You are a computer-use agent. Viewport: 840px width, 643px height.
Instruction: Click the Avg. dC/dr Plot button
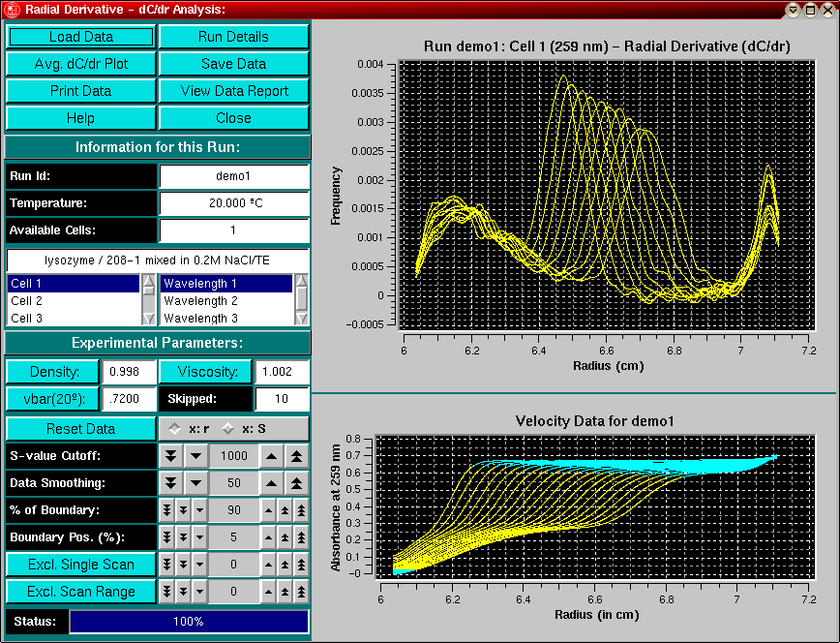(80, 64)
